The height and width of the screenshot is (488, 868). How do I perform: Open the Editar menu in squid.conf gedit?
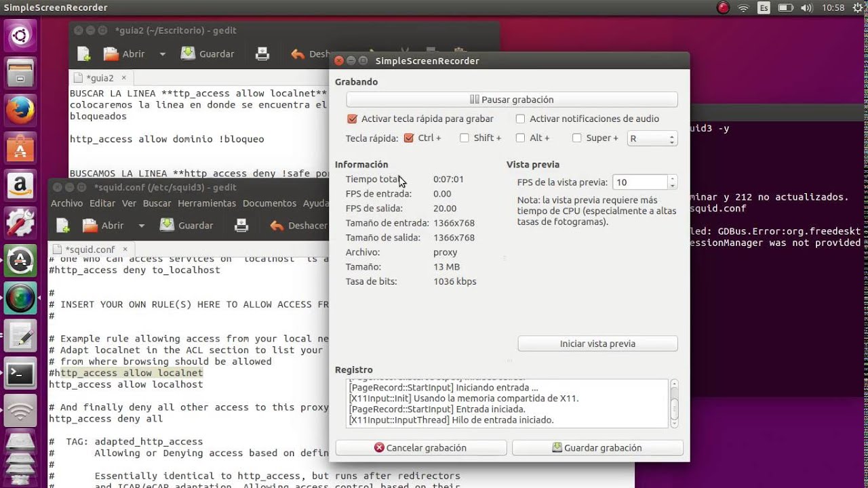[102, 203]
